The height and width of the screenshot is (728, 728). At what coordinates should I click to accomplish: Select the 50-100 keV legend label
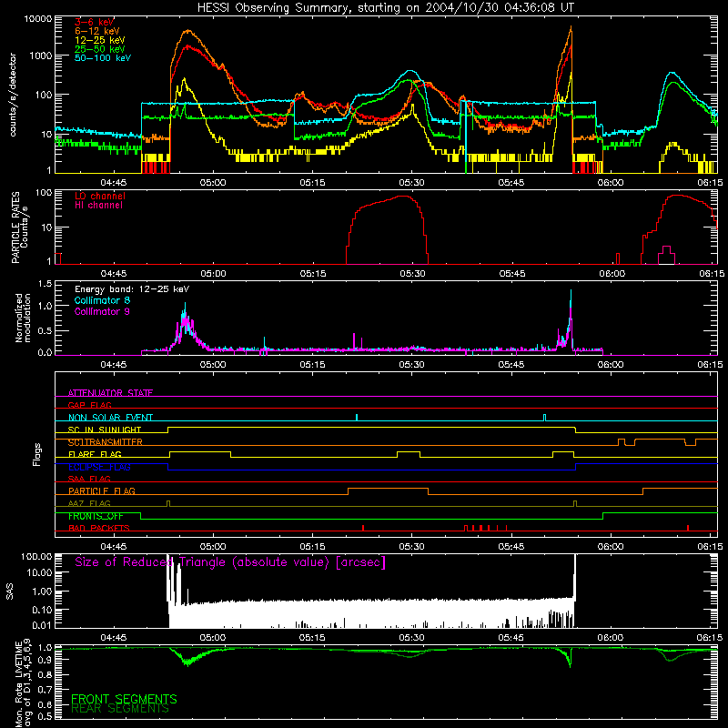[103, 58]
